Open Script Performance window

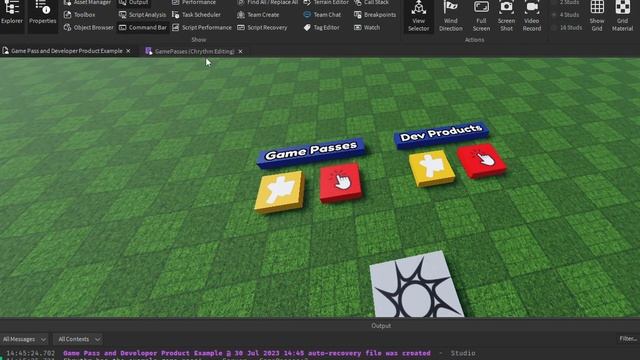(x=202, y=27)
